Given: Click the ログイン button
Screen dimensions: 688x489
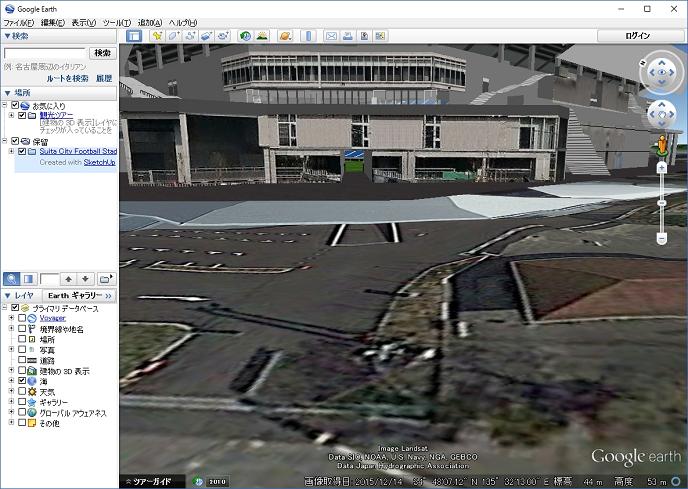Looking at the screenshot, I should 638,36.
